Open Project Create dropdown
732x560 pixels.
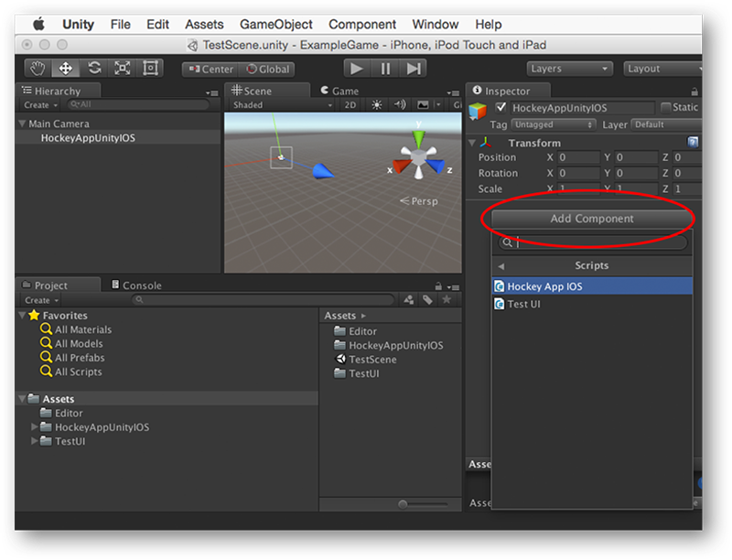[41, 300]
